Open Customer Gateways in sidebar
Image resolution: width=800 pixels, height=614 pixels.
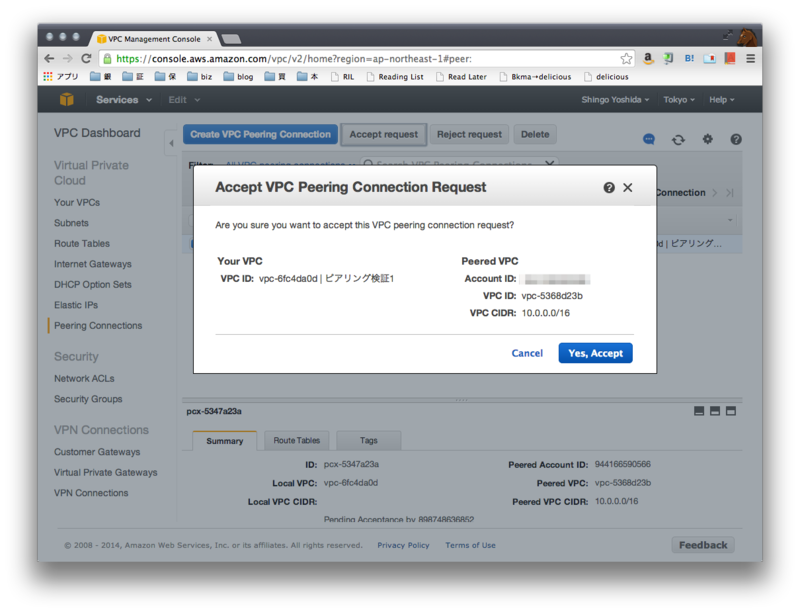pyautogui.click(x=97, y=452)
